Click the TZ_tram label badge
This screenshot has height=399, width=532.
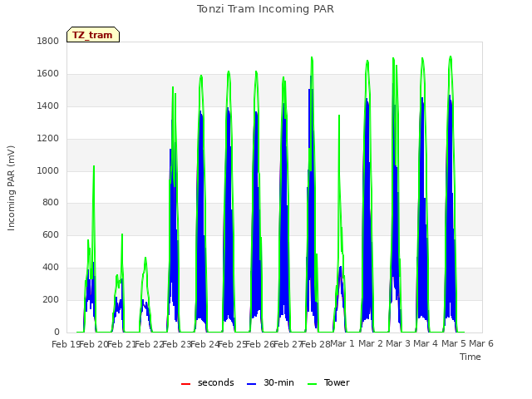pyautogui.click(x=93, y=35)
